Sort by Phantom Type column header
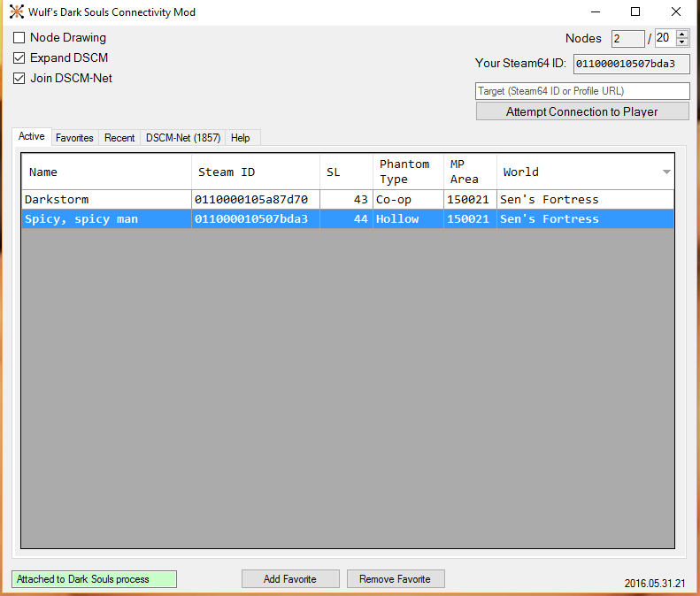The height and width of the screenshot is (596, 700). point(409,172)
